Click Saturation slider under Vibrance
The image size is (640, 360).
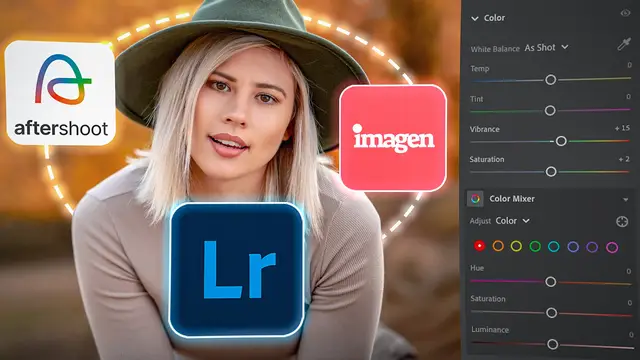click(x=551, y=171)
